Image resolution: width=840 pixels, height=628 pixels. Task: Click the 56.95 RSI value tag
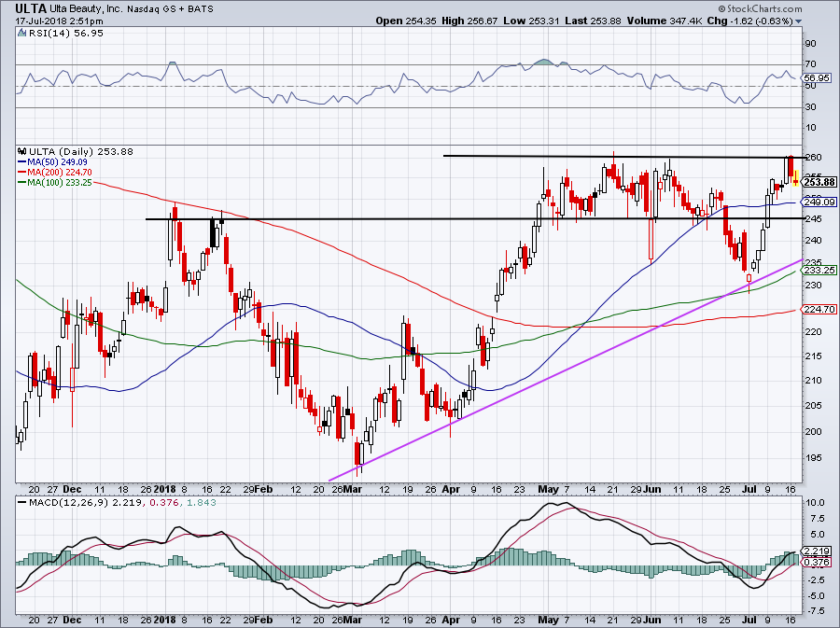818,78
